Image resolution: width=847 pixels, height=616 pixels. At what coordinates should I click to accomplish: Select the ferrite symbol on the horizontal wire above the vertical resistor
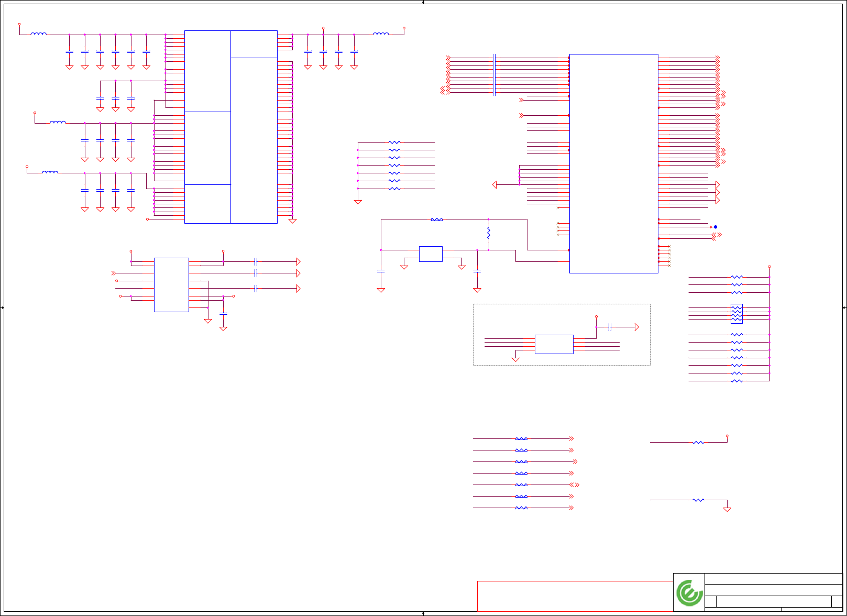pyautogui.click(x=436, y=219)
